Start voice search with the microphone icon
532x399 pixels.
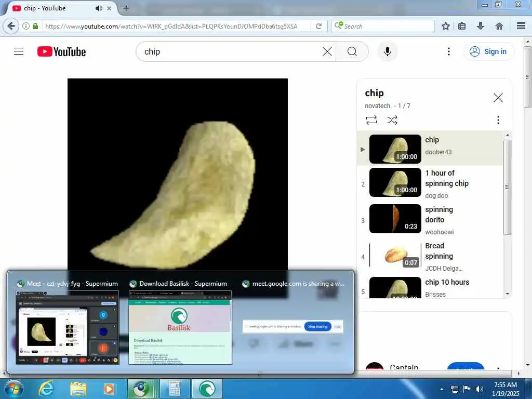pos(388,51)
